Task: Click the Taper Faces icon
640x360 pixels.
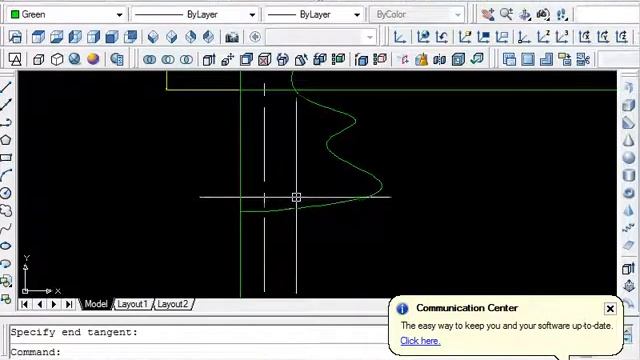Action: click(x=301, y=60)
